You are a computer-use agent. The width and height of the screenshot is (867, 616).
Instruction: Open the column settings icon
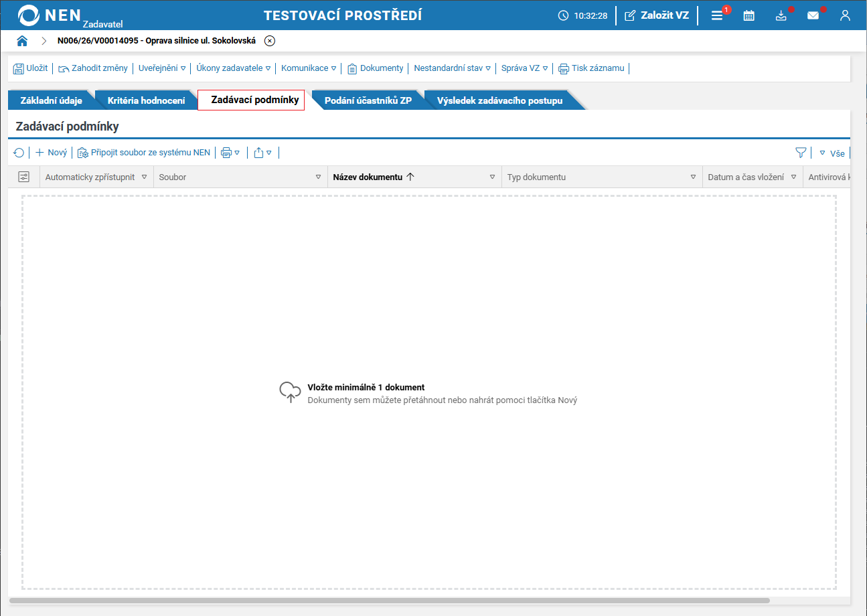pyautogui.click(x=24, y=177)
